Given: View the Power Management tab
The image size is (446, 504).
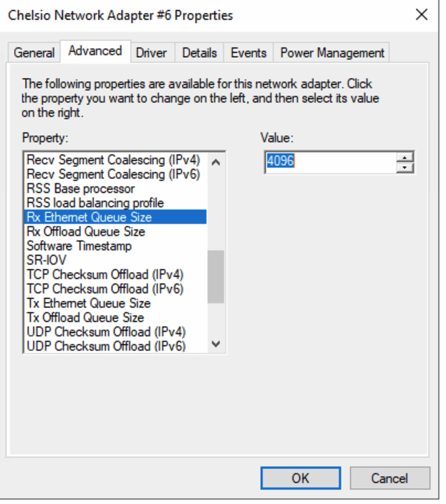Looking at the screenshot, I should pos(331,53).
